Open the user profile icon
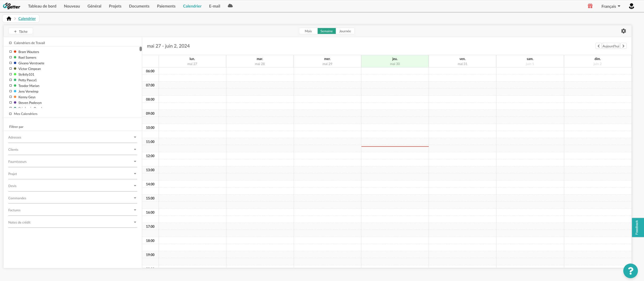 pyautogui.click(x=631, y=6)
